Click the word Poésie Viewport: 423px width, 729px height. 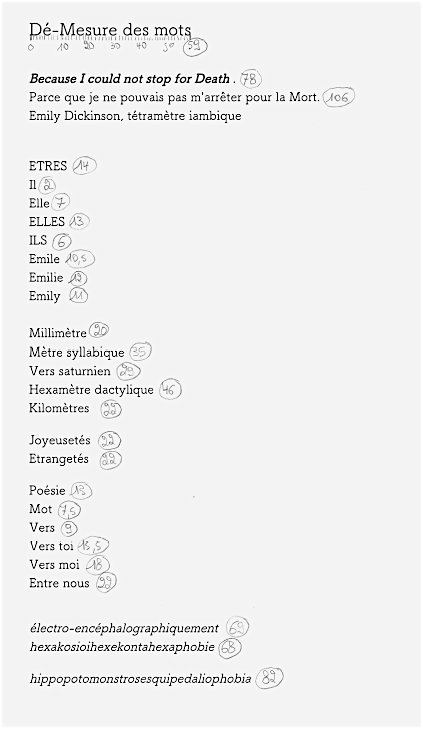(x=47, y=490)
